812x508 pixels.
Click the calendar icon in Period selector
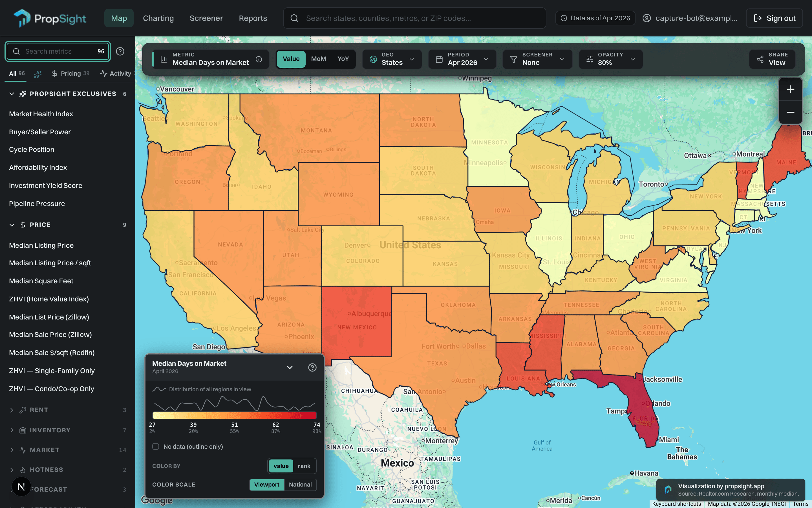439,60
